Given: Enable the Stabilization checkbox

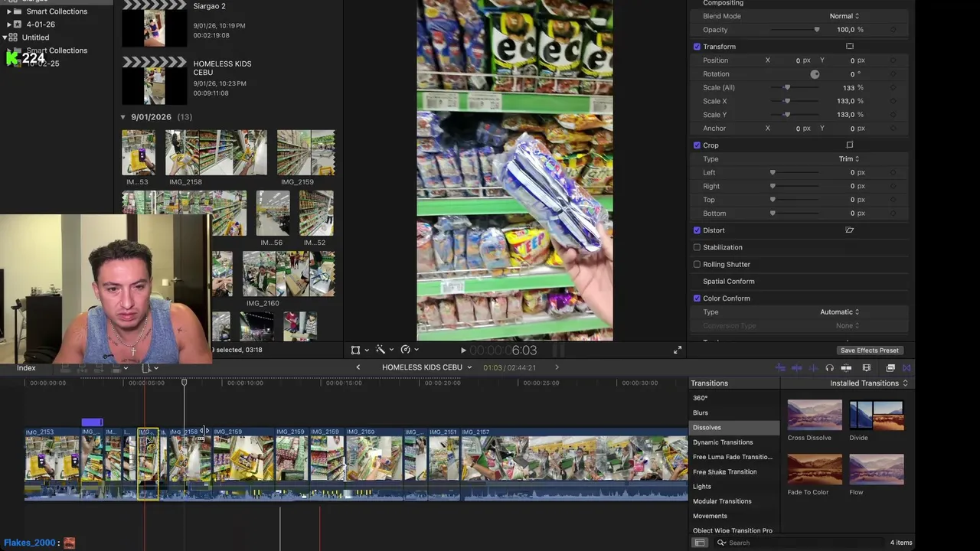Looking at the screenshot, I should coord(697,247).
